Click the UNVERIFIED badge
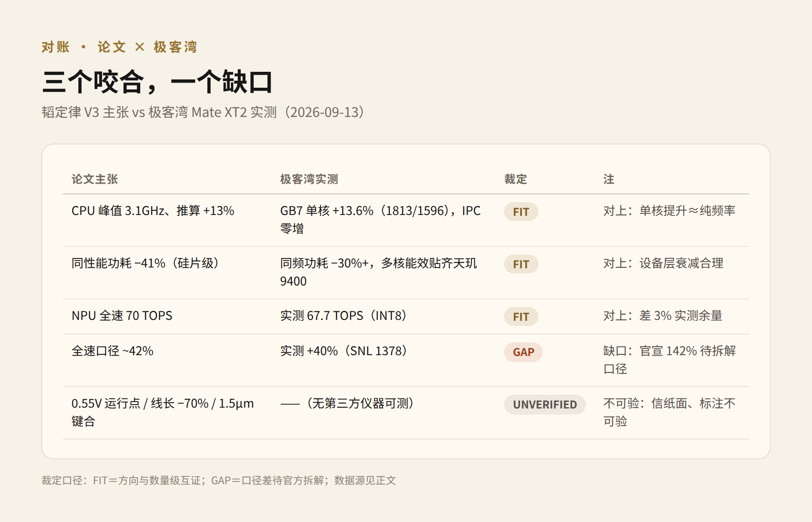 coord(545,404)
